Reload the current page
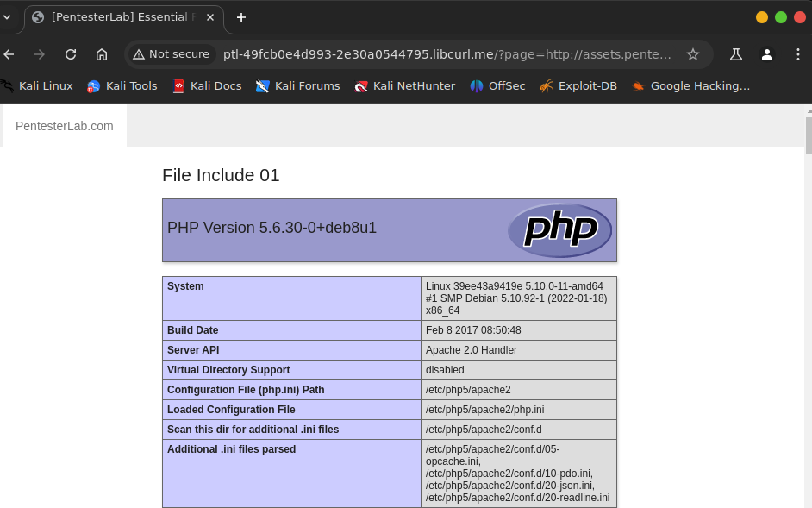Image resolution: width=812 pixels, height=508 pixels. pos(71,54)
